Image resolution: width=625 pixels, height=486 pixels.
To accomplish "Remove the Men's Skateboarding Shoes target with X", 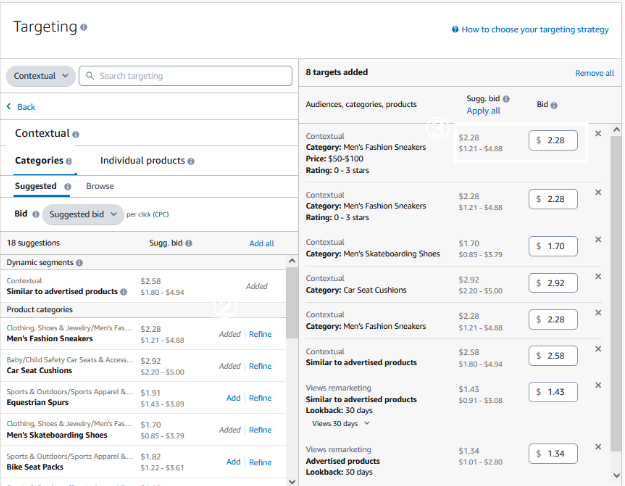I will click(598, 240).
